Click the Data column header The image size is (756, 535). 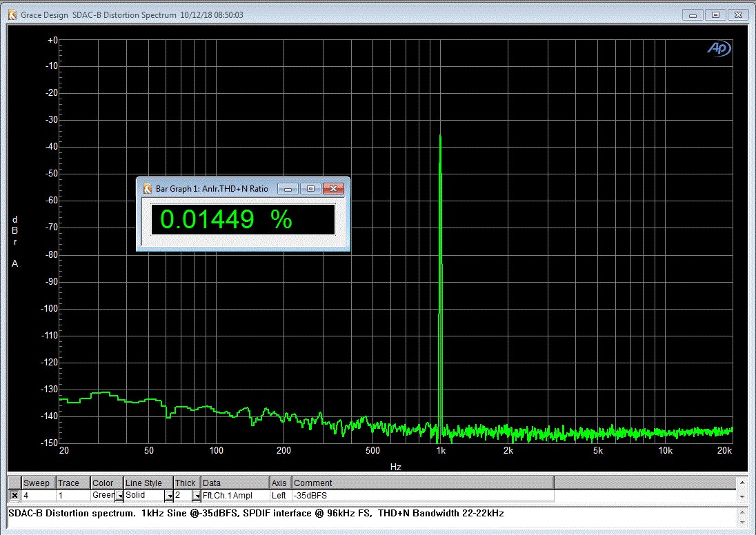[x=235, y=483]
